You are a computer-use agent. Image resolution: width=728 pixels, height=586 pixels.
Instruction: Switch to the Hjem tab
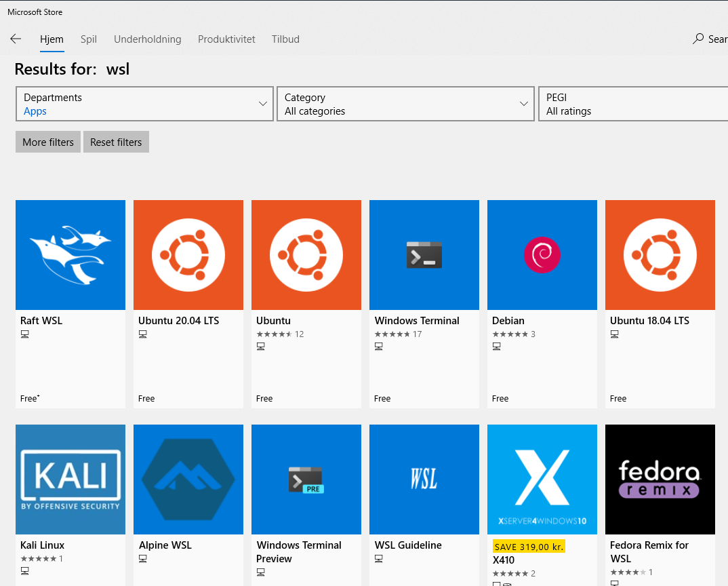pyautogui.click(x=52, y=39)
